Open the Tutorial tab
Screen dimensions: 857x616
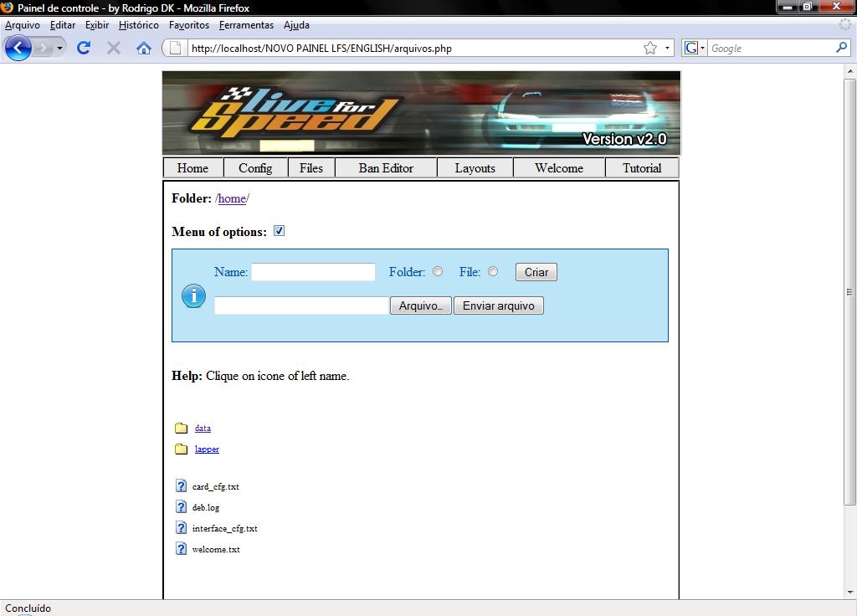click(x=642, y=167)
